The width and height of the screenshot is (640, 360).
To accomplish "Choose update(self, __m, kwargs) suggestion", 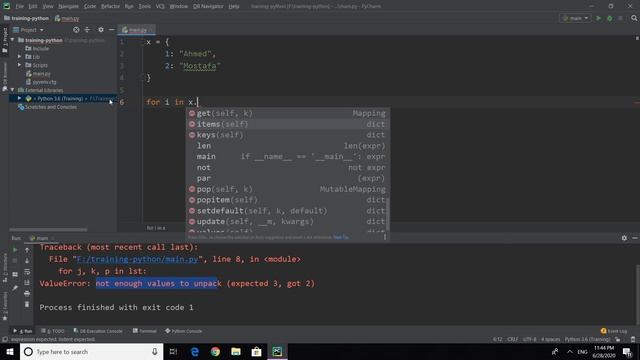I will [288, 221].
